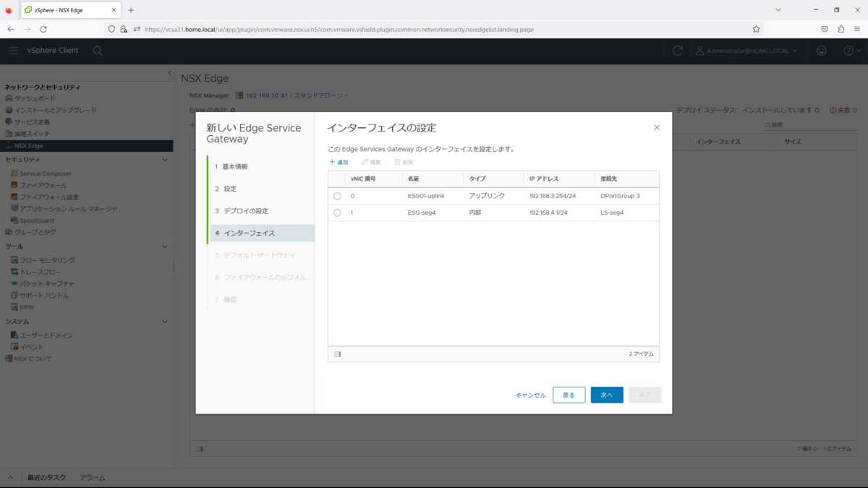
Task: Open the vSphere Client hamburger menu
Action: point(14,51)
